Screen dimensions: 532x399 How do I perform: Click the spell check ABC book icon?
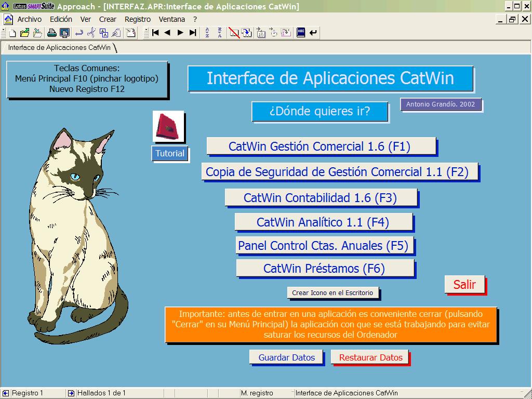[301, 33]
